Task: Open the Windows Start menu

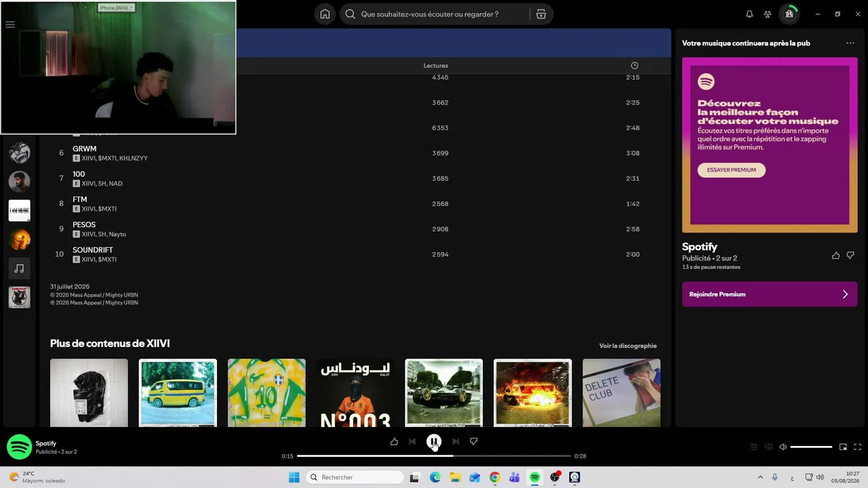Action: [x=294, y=477]
